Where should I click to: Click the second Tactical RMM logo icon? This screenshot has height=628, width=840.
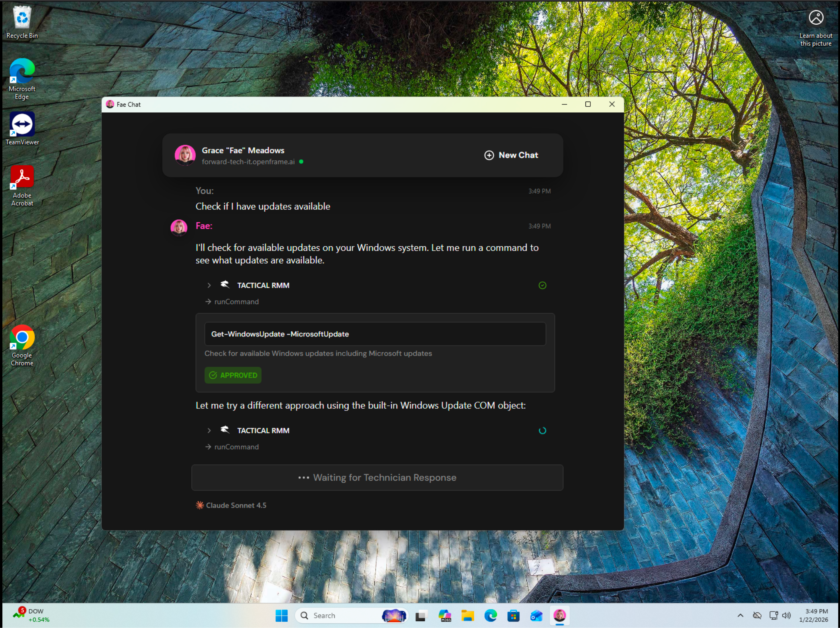pyautogui.click(x=225, y=430)
